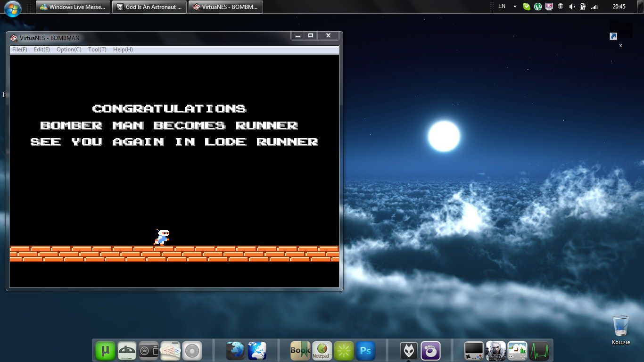This screenshot has width=644, height=362.
Task: Click the VirtuaNES - BOMBMAN taskbar button
Action: tap(226, 7)
